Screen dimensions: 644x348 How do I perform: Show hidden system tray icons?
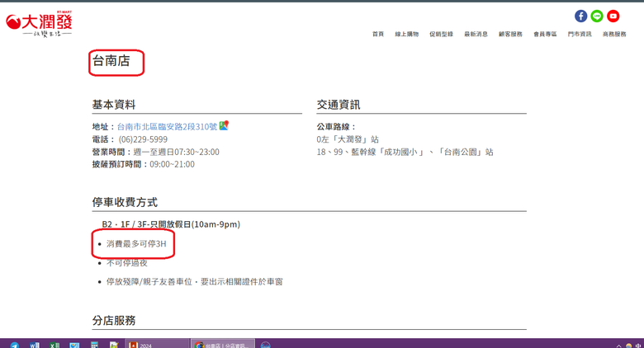pos(619,346)
